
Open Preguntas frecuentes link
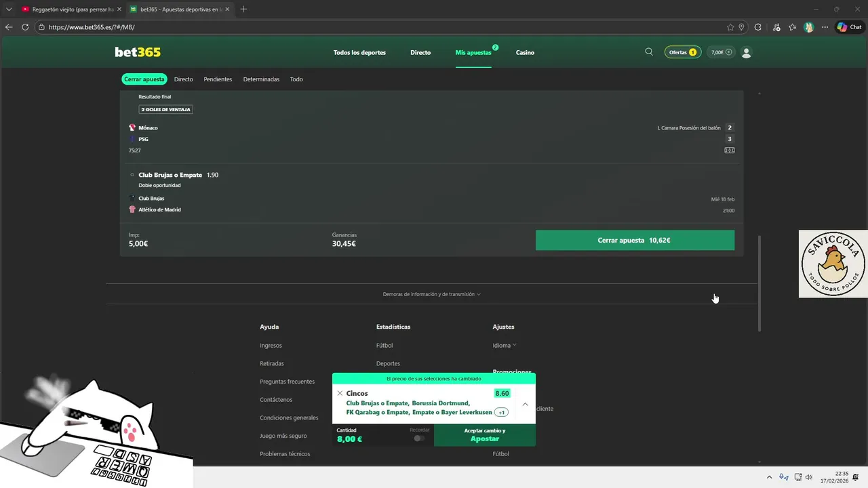point(287,382)
